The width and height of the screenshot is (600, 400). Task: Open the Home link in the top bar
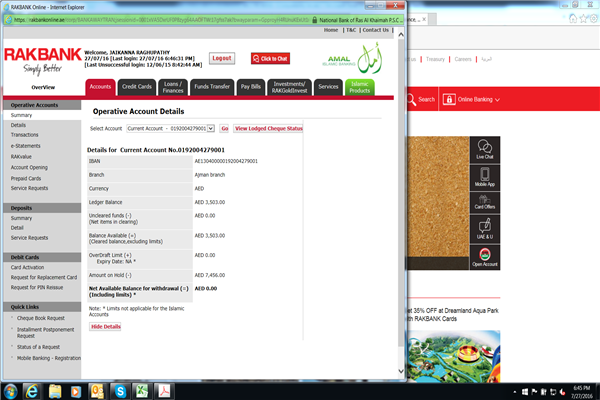coord(331,30)
